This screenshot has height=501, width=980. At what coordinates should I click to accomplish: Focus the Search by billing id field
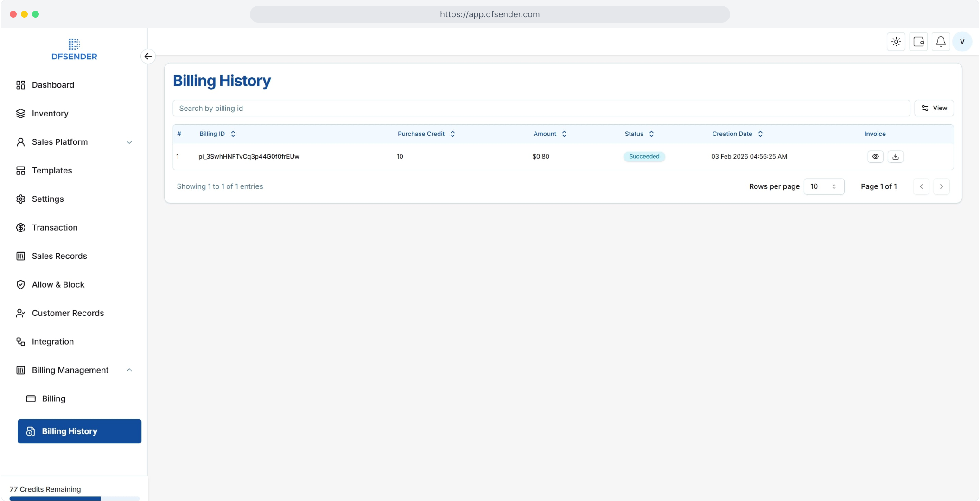(541, 108)
